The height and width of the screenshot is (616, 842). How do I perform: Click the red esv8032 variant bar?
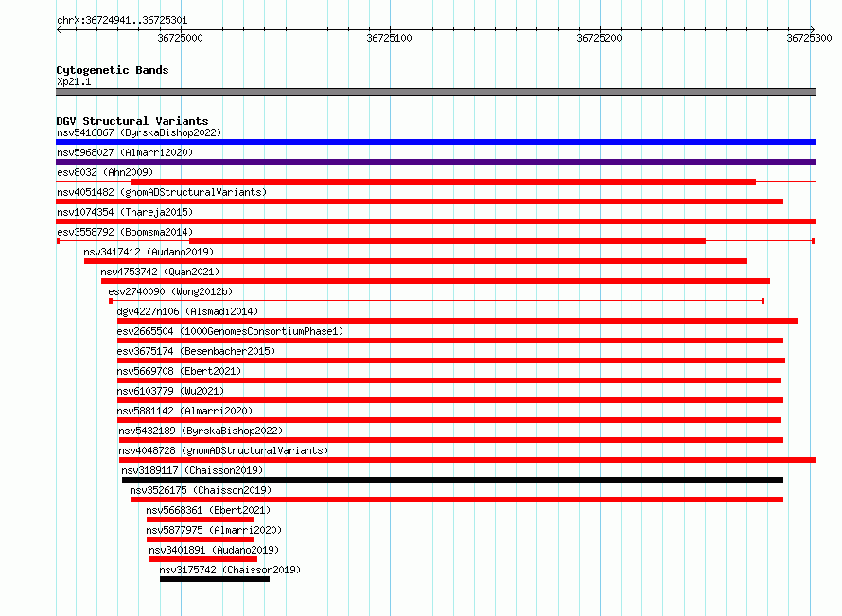tap(443, 182)
